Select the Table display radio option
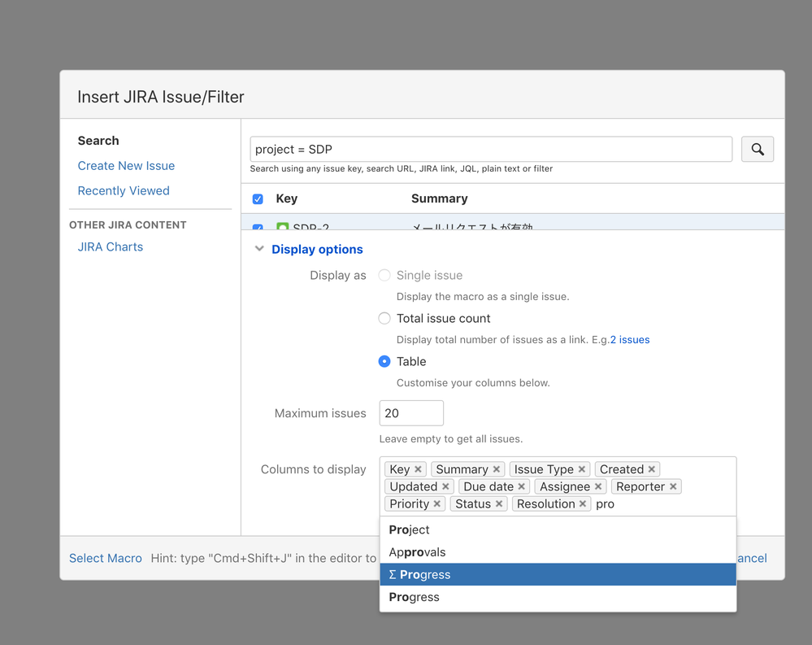This screenshot has height=645, width=812. point(384,361)
